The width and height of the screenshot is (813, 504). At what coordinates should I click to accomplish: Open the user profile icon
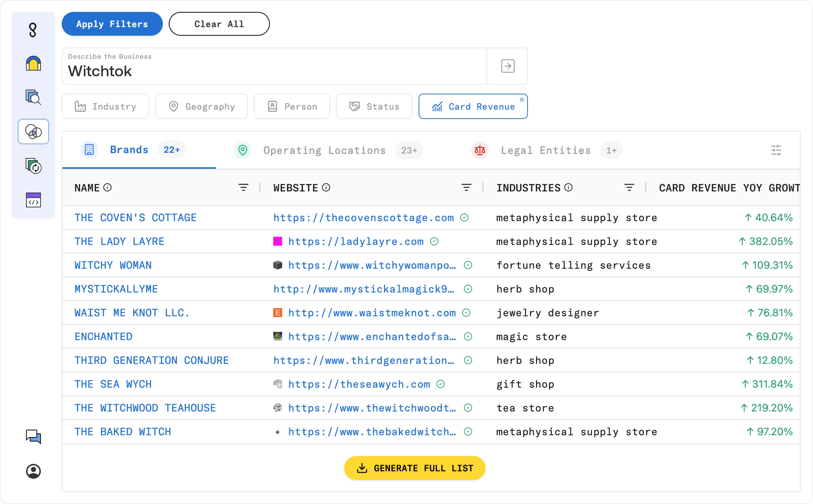pos(33,471)
